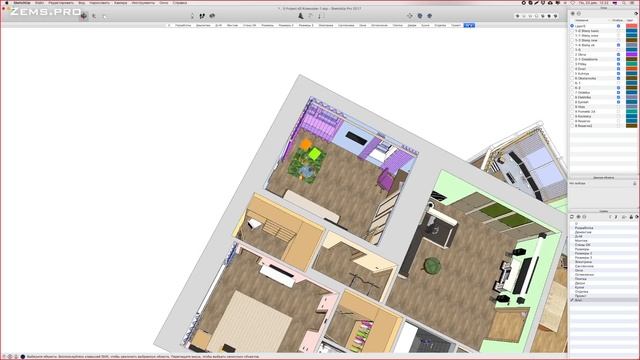
Task: Update scene icon in the Scenes panel
Action: coord(572,217)
